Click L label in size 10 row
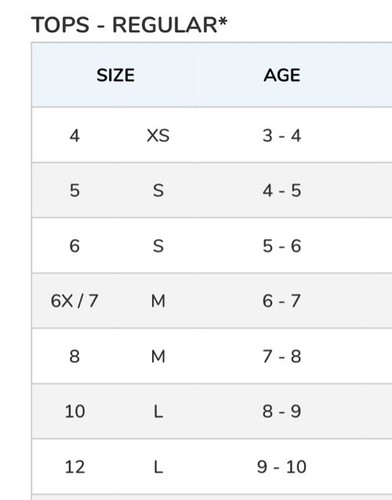 tap(158, 411)
